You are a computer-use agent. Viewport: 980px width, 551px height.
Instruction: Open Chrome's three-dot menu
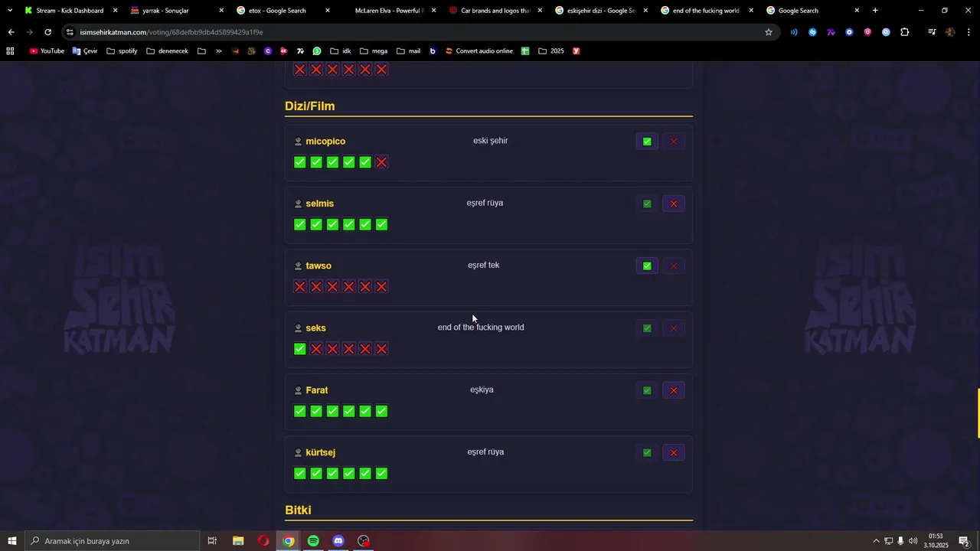coord(969,32)
